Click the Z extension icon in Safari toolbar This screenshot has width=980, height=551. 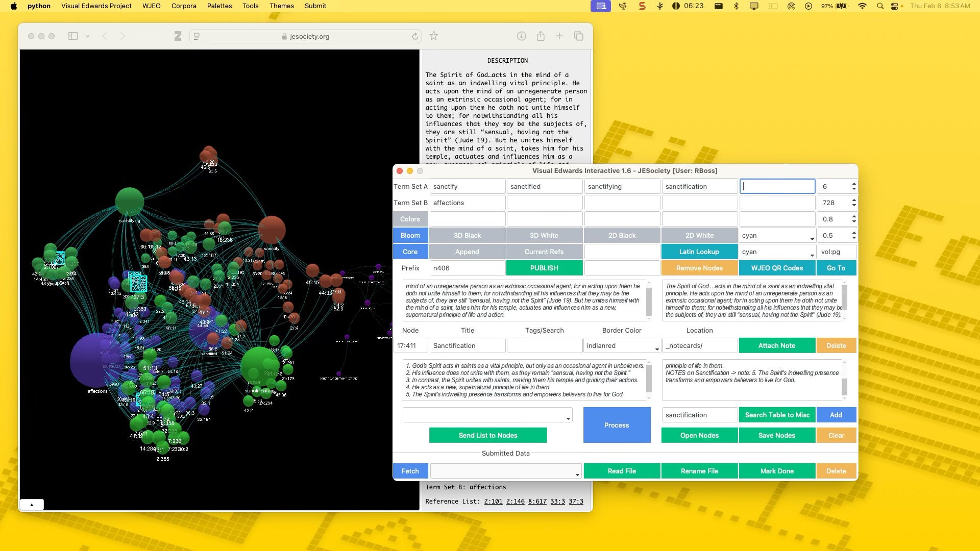coord(178,36)
